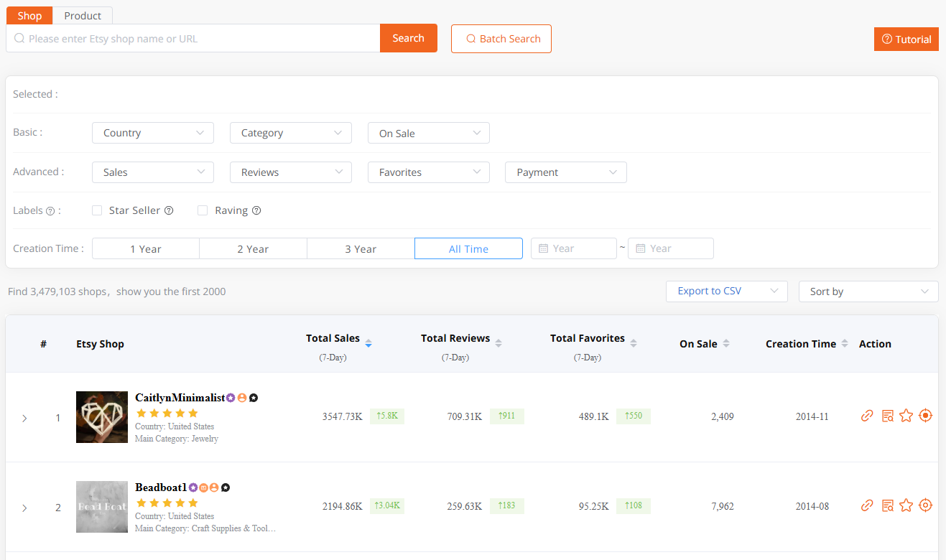Click the help icon beside Raving

256,210
